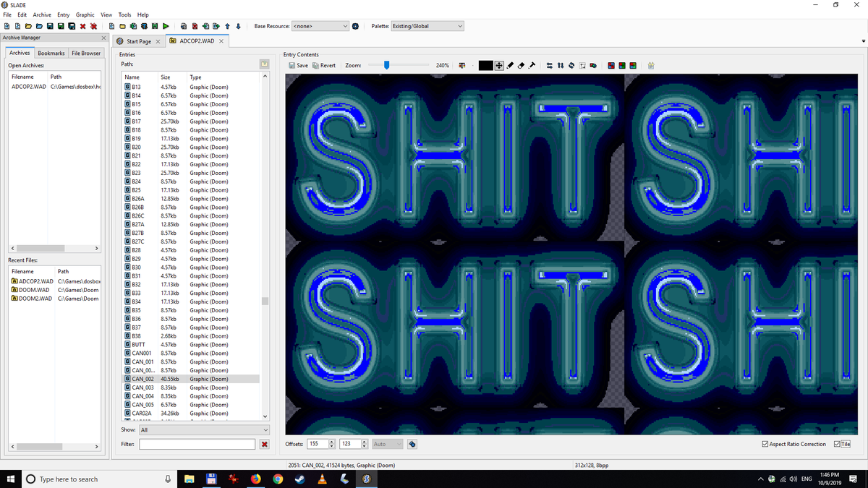Click the black drawing colour swatch
Image resolution: width=868 pixels, height=488 pixels.
(x=486, y=65)
